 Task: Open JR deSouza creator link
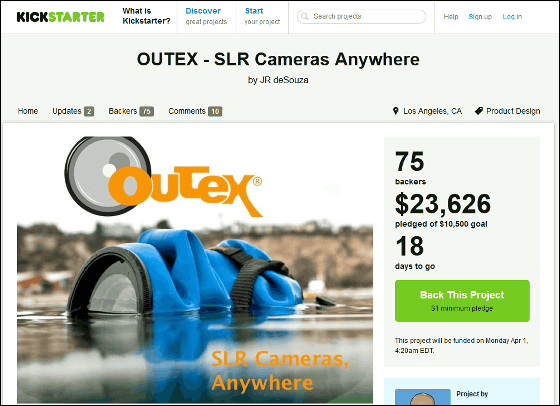284,80
